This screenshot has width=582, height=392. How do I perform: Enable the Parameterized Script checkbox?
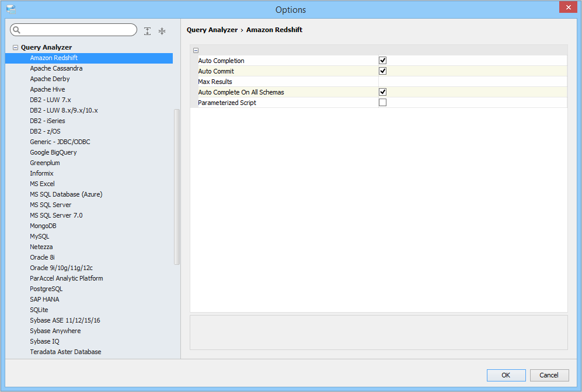382,102
